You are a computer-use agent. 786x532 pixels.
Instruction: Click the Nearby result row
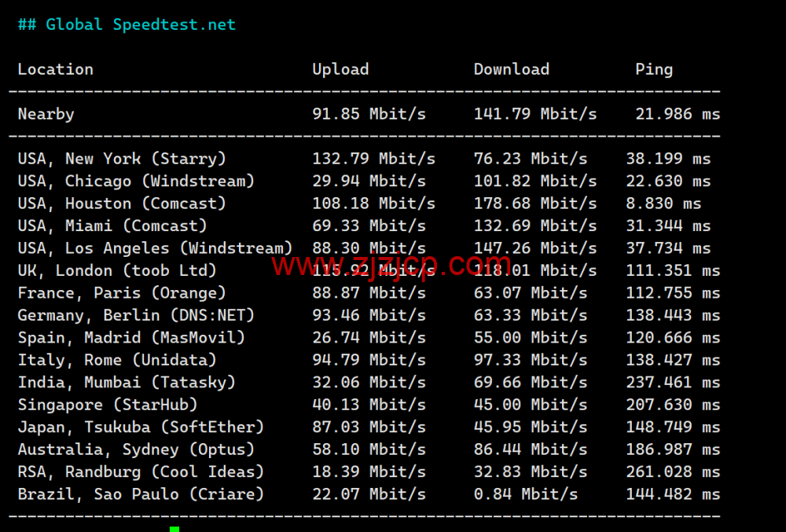[46, 114]
